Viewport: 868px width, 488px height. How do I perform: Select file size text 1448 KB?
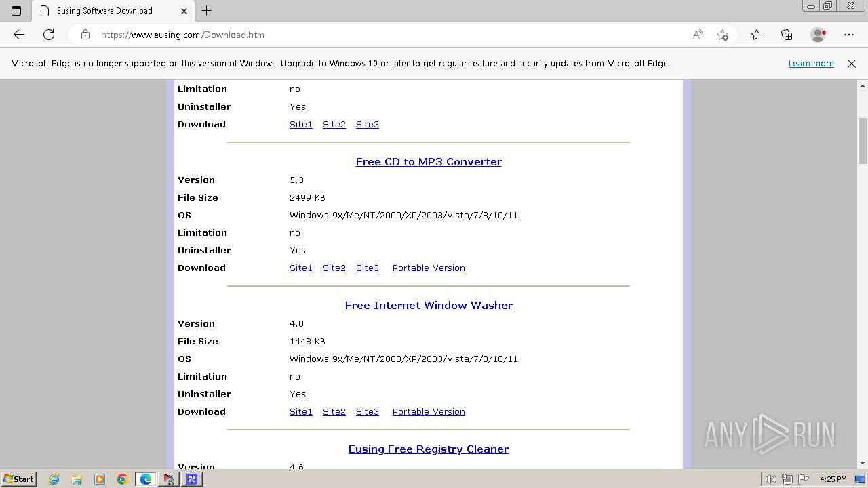[307, 341]
